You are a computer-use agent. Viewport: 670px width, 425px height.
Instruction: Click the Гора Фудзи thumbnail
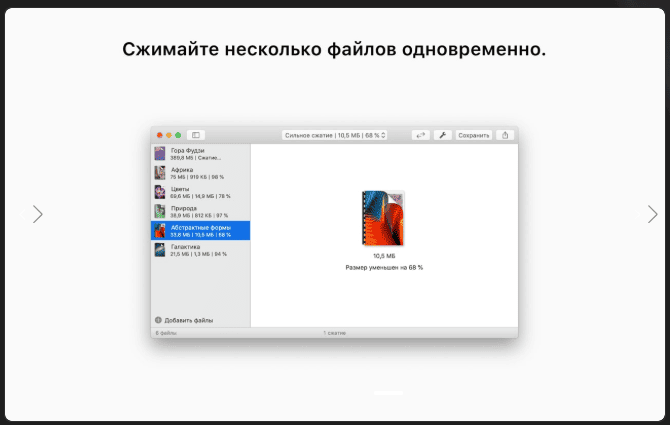click(160, 153)
